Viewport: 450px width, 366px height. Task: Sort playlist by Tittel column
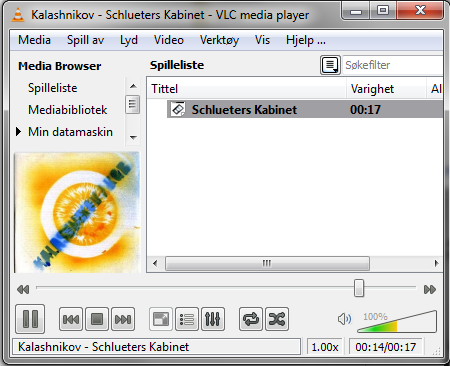247,89
